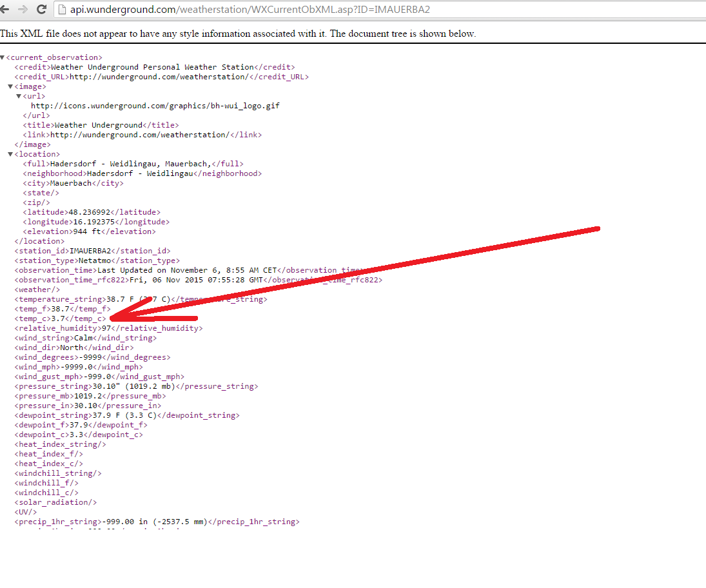
Task: Collapse the image node
Action: 10,86
